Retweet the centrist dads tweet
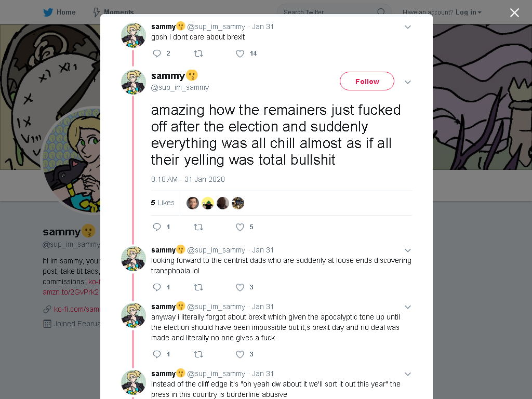The height and width of the screenshot is (399, 532). [198, 287]
